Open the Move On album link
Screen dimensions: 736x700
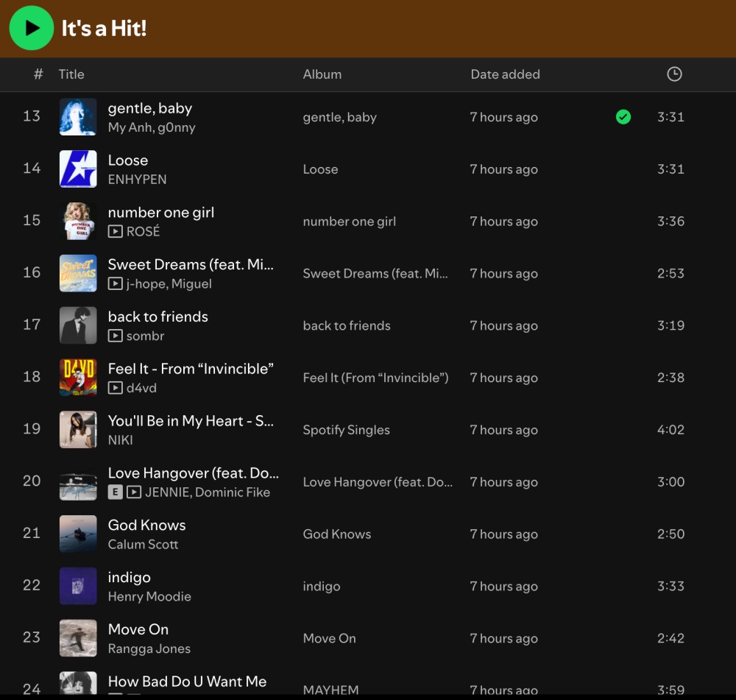(330, 638)
